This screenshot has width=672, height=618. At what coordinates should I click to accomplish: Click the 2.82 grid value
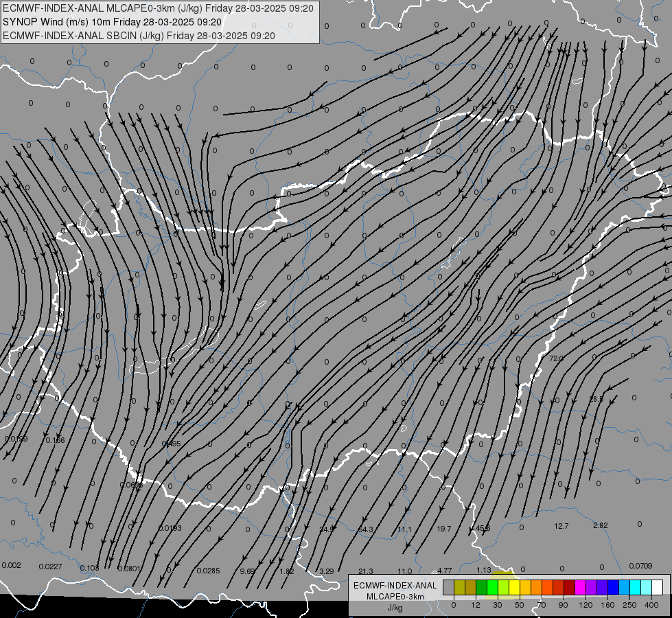[601, 525]
